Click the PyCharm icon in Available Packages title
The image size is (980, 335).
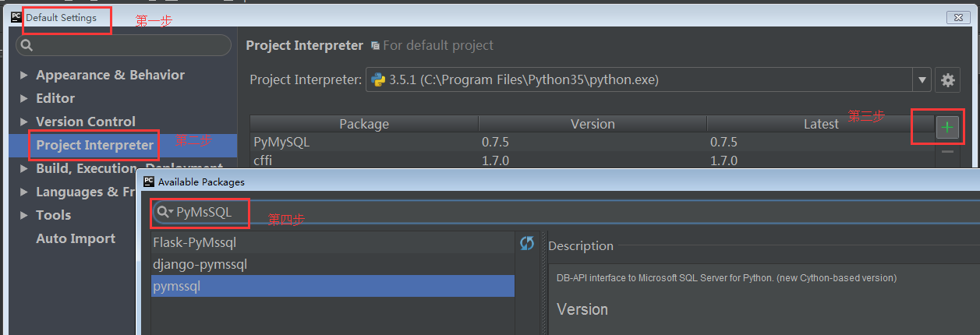[149, 182]
